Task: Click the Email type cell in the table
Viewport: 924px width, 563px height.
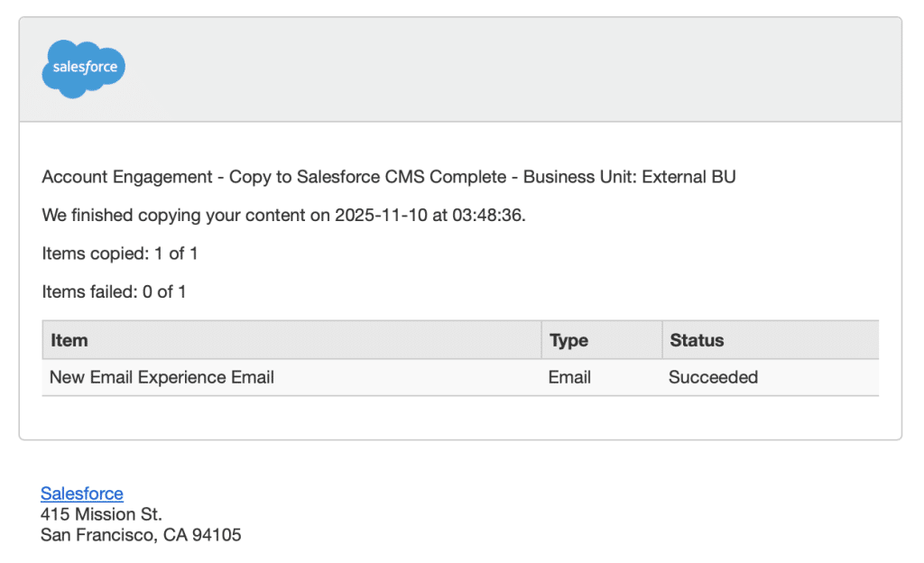Action: (569, 377)
